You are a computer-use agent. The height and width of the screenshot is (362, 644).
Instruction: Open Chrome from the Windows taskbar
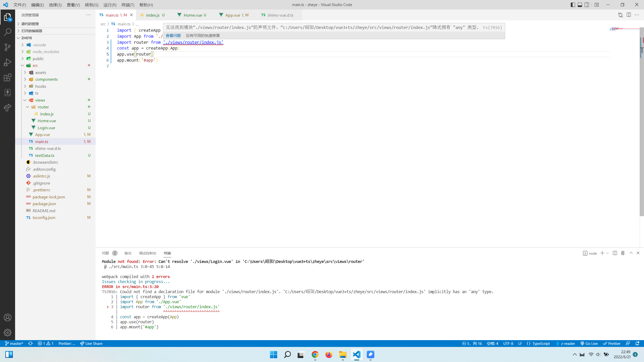coord(315,354)
